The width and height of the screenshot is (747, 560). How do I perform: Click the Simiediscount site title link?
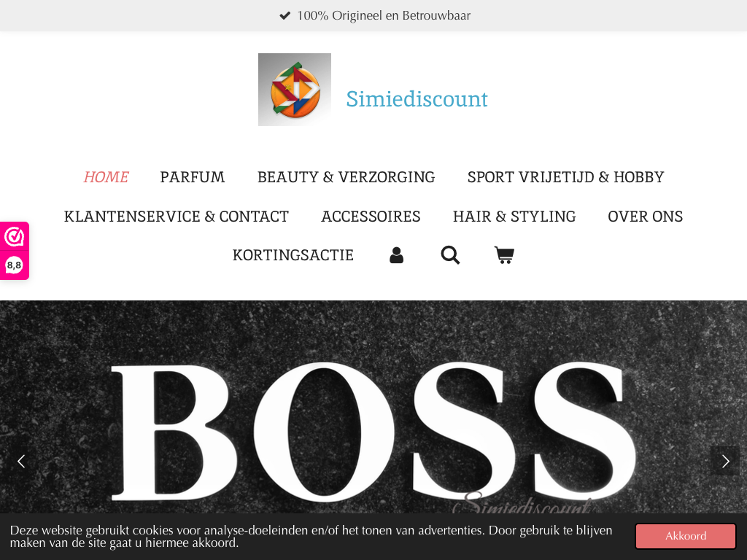click(x=417, y=99)
